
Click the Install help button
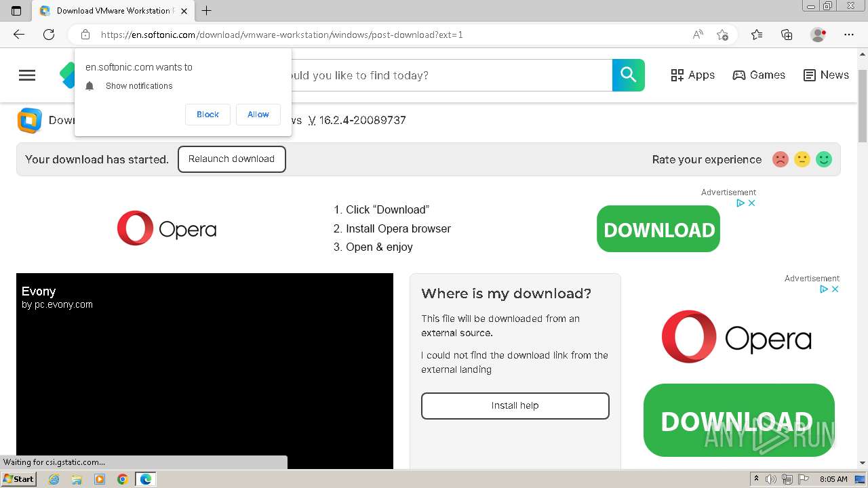(515, 406)
